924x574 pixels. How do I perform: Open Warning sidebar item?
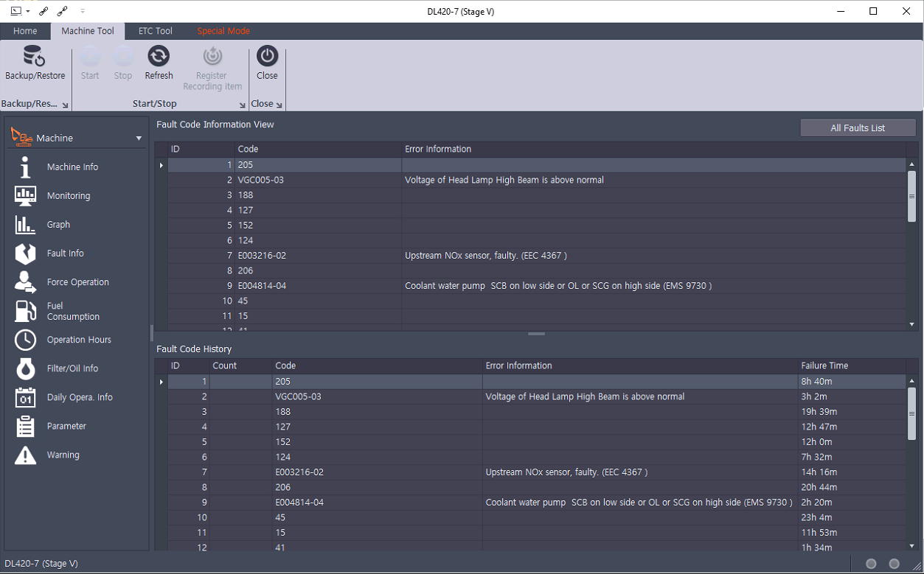tap(63, 455)
